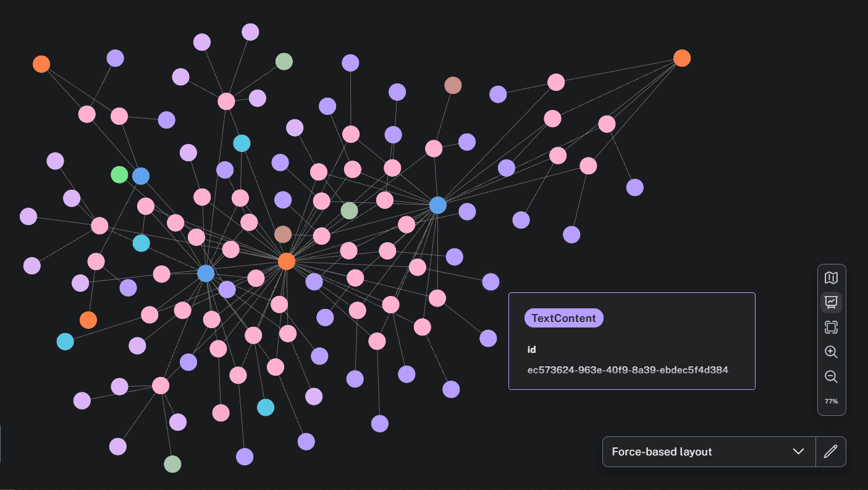This screenshot has width=868, height=490.
Task: Click the sage green node at graph bottom
Action: [x=172, y=463]
